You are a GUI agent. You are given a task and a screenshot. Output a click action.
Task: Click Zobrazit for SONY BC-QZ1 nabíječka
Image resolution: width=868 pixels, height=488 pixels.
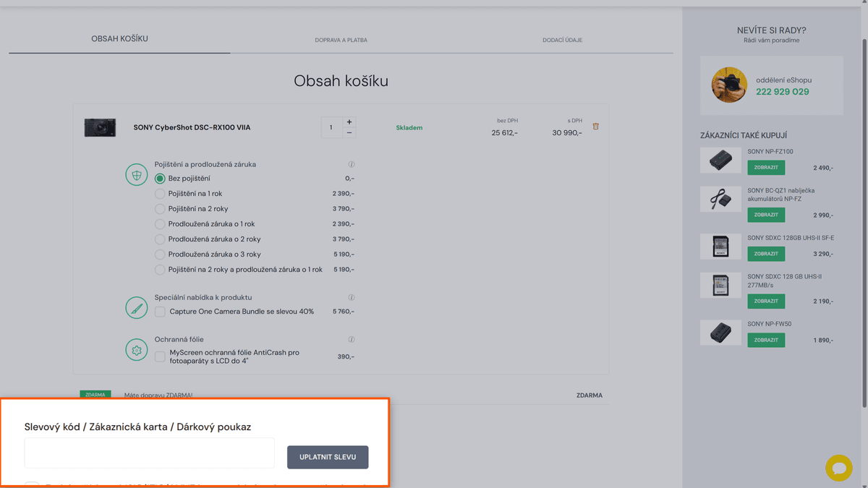766,215
